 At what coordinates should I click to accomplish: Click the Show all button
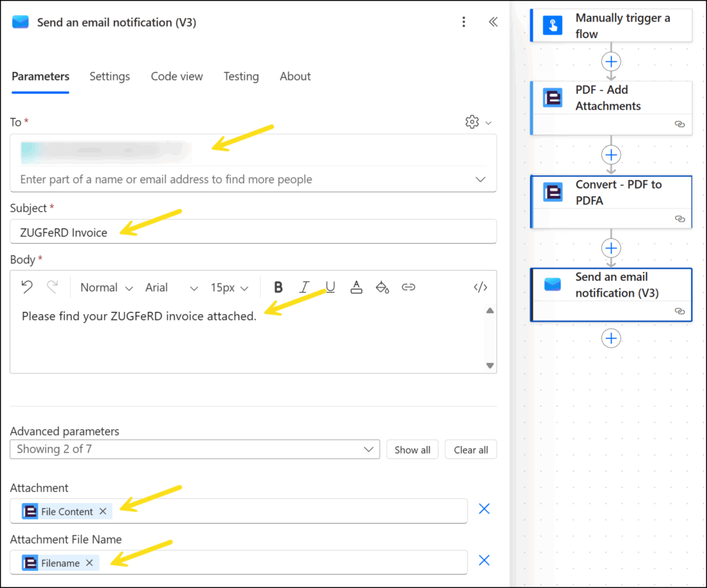(x=412, y=450)
